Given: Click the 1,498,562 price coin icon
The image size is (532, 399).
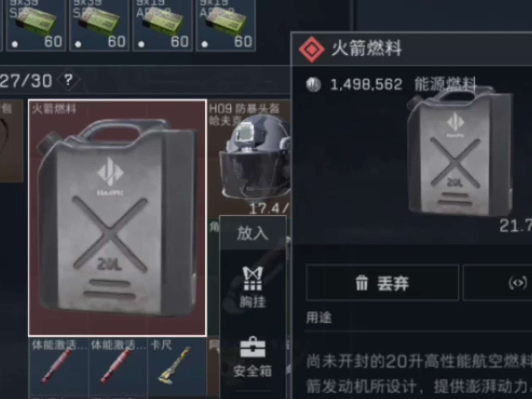Looking at the screenshot, I should coord(314,85).
